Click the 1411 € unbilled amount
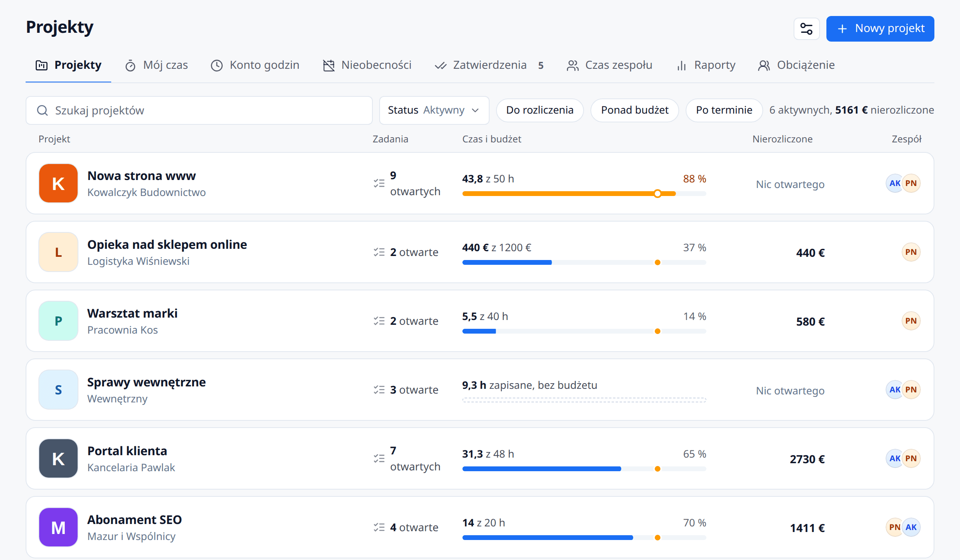The width and height of the screenshot is (960, 560). (x=807, y=528)
